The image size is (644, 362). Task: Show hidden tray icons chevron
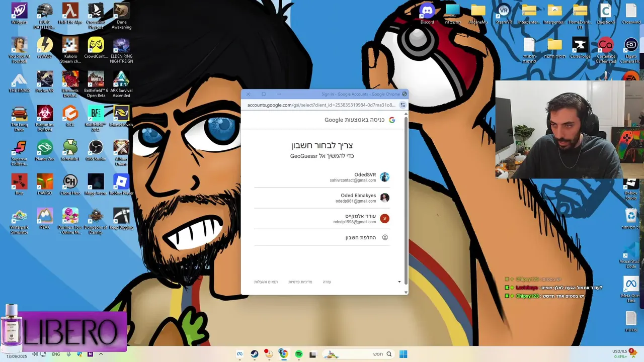click(101, 354)
